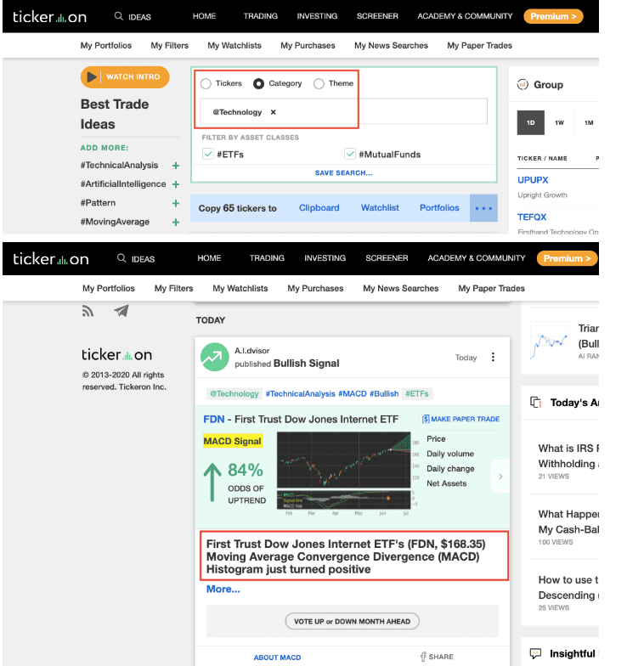Copy tickers to Portfolios

(x=439, y=207)
